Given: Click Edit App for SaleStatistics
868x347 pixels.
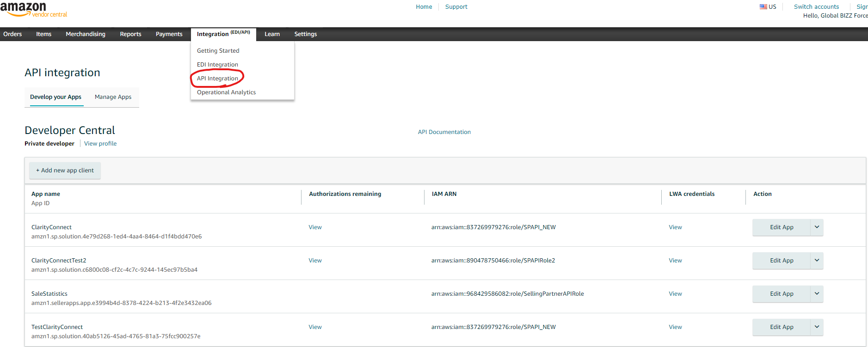Looking at the screenshot, I should (x=782, y=294).
